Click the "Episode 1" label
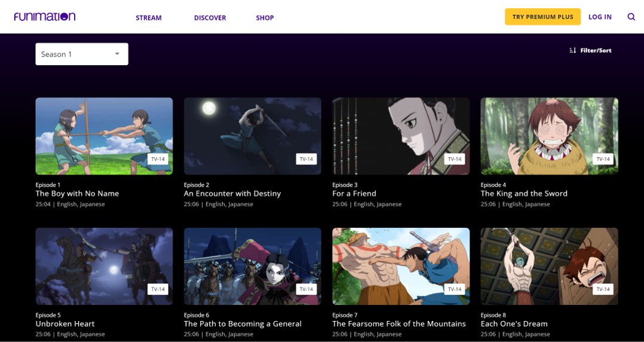This screenshot has width=644, height=342. (48, 185)
